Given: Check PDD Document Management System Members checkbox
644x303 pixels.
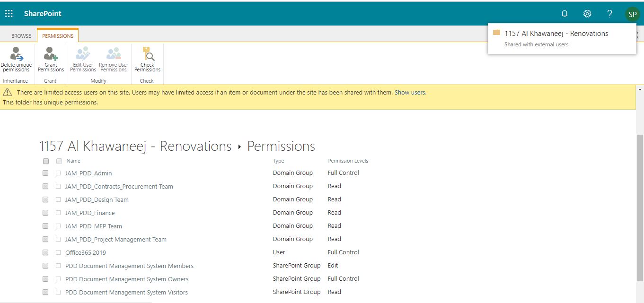Looking at the screenshot, I should pos(45,266).
